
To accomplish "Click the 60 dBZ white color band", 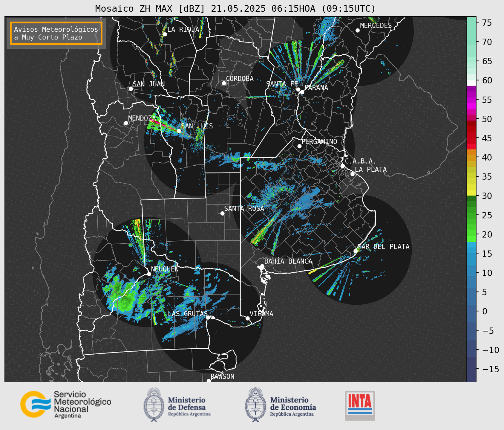I will tap(471, 83).
